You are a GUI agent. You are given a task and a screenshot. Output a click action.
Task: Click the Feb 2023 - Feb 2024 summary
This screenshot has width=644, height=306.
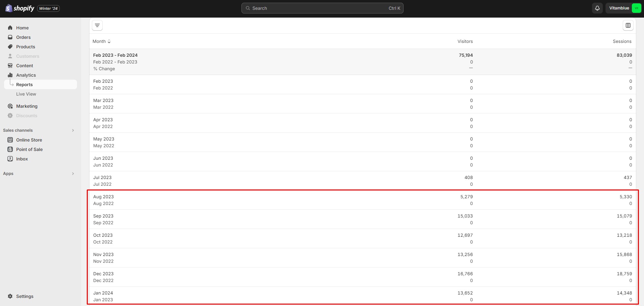coord(115,55)
